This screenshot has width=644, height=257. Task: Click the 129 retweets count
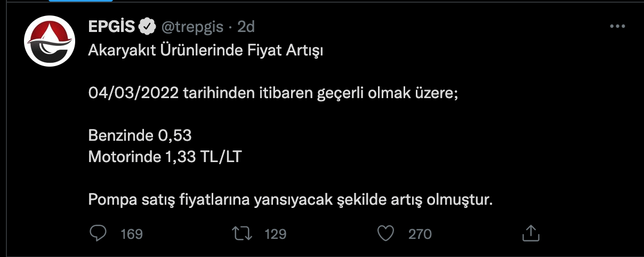(x=276, y=234)
